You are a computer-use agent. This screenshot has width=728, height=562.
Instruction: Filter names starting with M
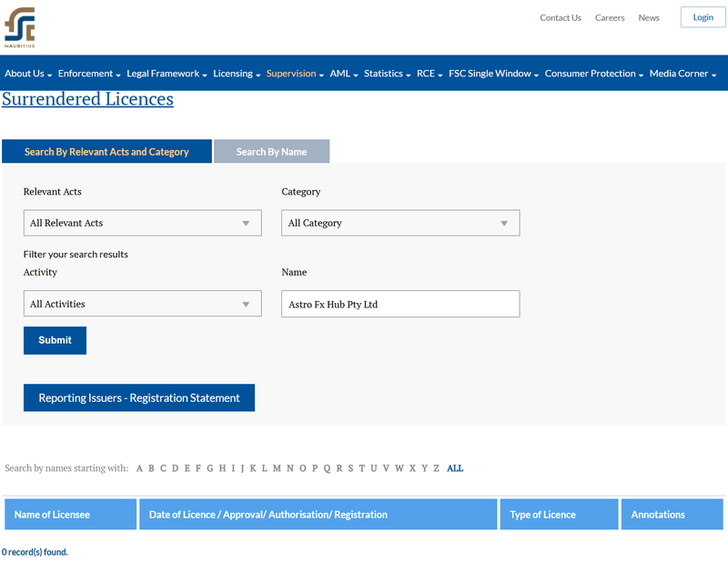point(277,468)
